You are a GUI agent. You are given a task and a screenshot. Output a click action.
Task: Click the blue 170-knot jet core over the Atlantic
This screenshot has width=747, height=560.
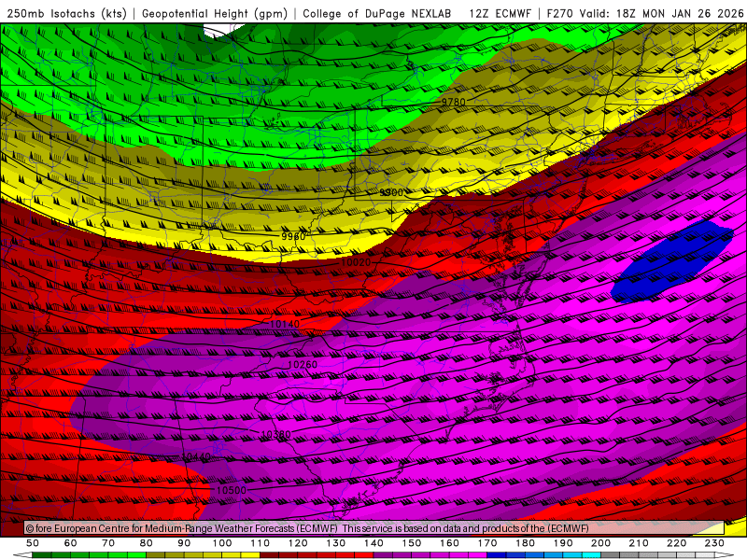(x=671, y=262)
